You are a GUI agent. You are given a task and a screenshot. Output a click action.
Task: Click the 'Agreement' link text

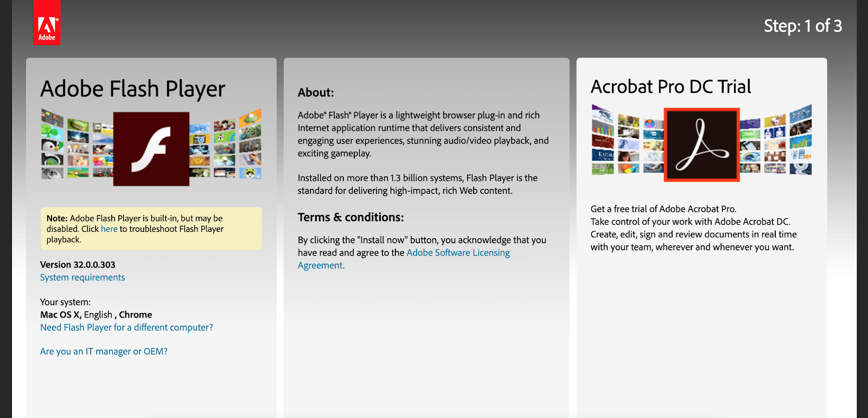click(x=320, y=265)
